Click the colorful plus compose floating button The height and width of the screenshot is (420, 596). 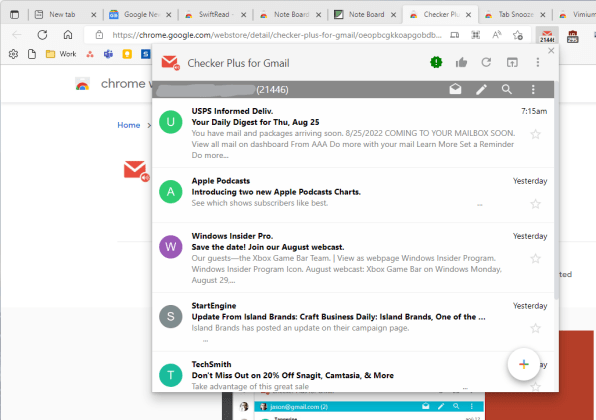(x=524, y=364)
